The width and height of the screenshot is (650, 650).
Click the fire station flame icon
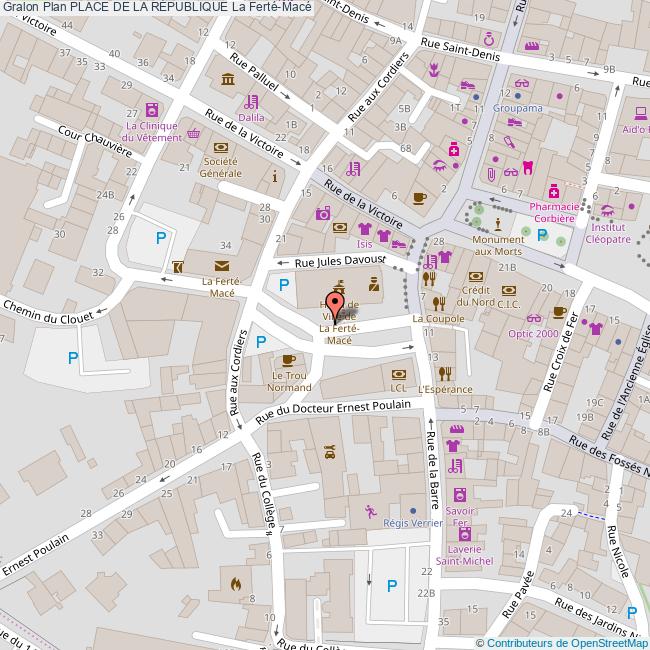click(236, 583)
